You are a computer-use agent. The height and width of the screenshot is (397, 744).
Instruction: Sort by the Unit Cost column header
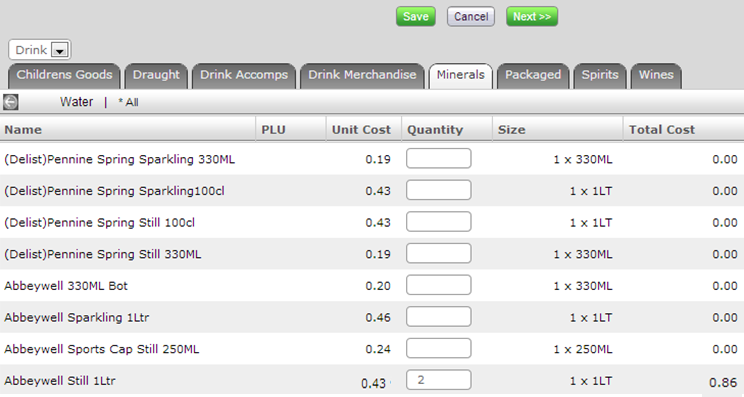(364, 129)
